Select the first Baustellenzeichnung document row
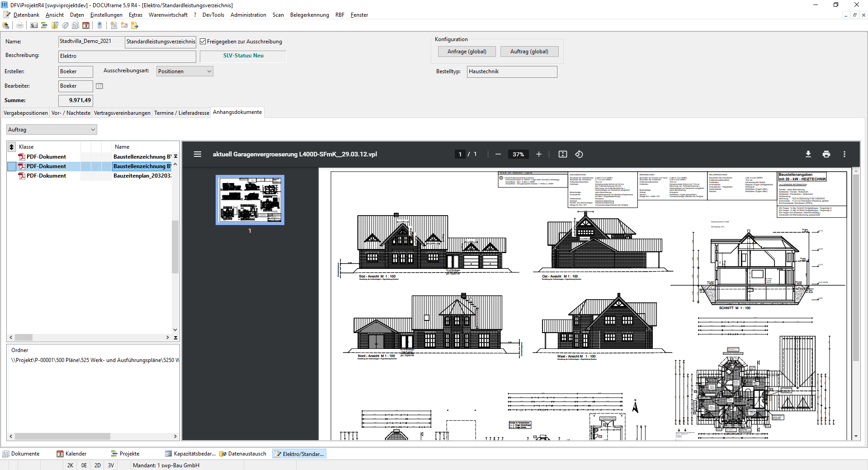The image size is (868, 470). coord(90,157)
